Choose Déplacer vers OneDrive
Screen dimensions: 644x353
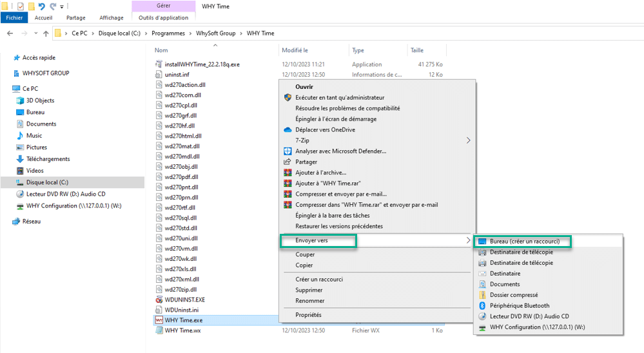point(326,129)
